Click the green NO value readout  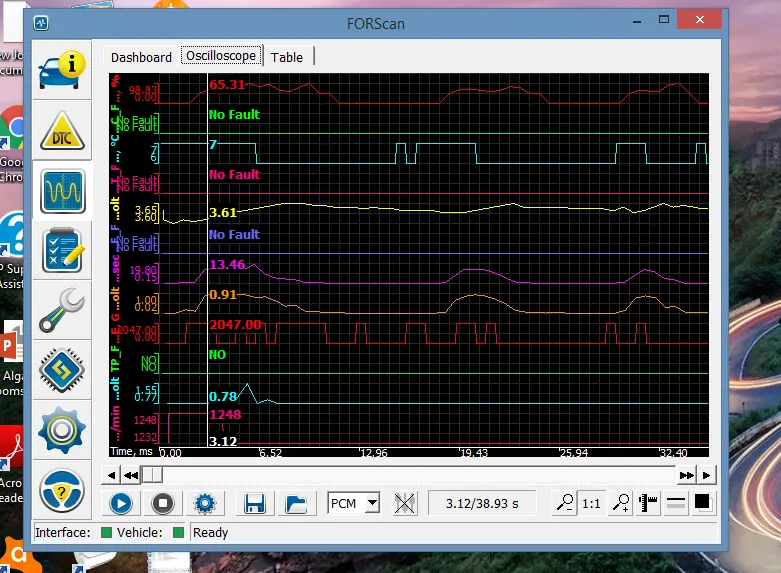point(218,354)
